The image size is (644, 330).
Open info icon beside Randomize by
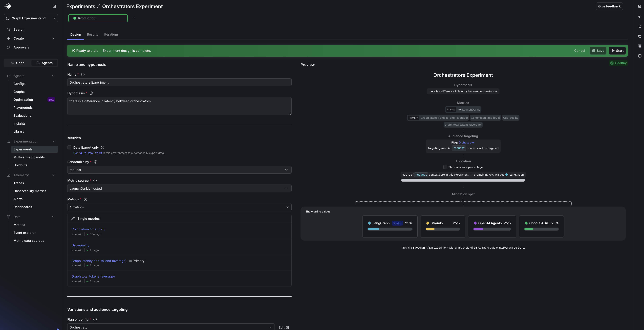95,162
